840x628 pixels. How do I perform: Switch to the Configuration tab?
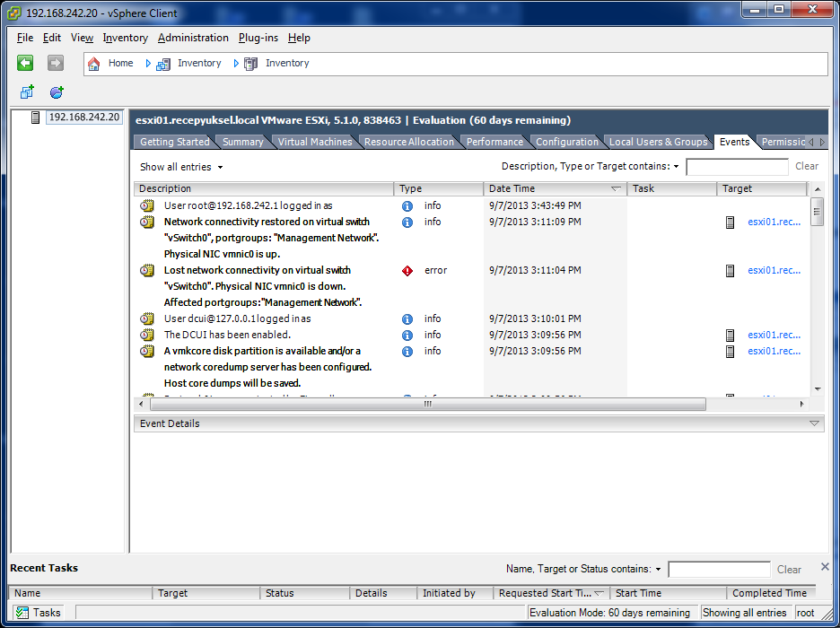point(567,142)
